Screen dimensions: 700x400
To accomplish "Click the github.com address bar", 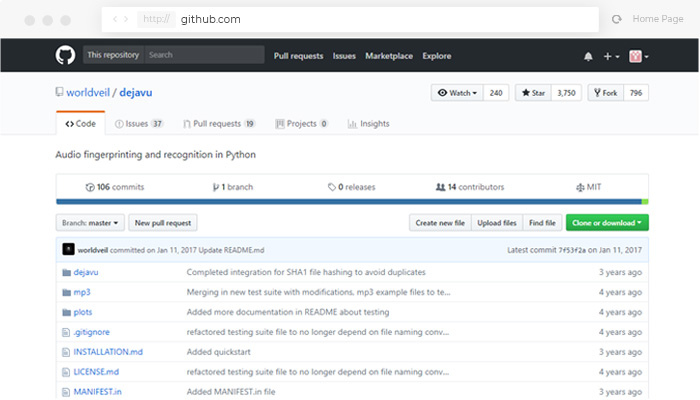I will tap(350, 19).
